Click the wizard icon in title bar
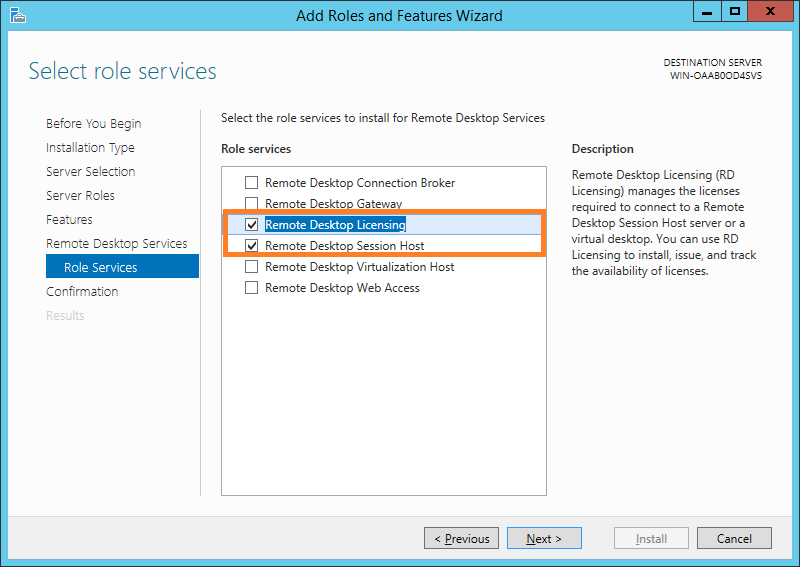 17,15
